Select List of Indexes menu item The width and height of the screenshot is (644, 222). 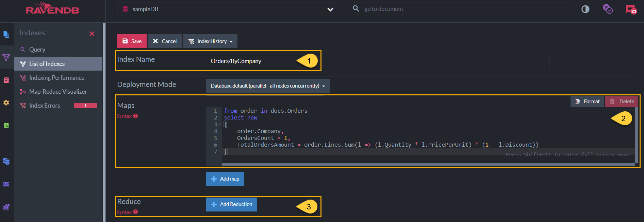coord(58,64)
